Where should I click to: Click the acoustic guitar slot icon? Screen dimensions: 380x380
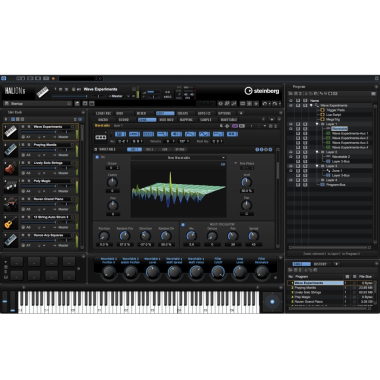click(x=11, y=222)
